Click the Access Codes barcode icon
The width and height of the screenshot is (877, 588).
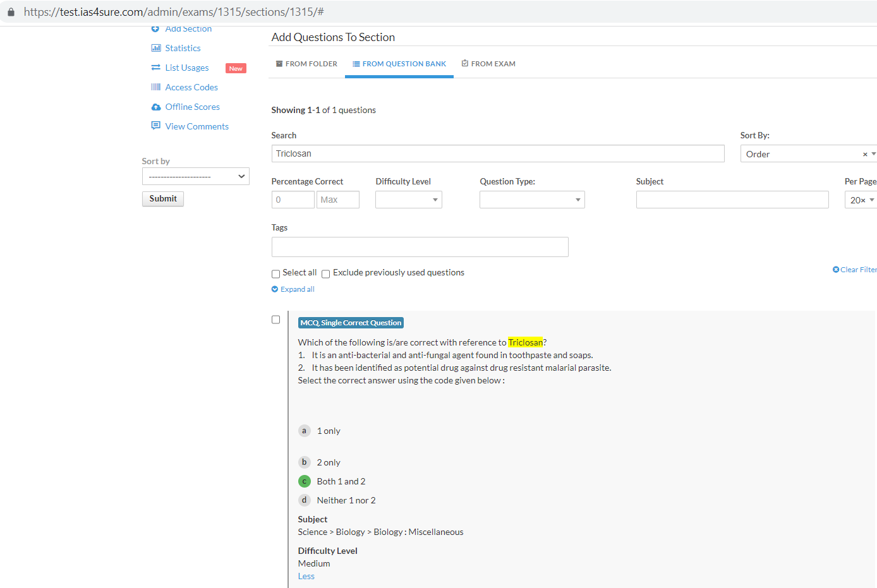[156, 87]
